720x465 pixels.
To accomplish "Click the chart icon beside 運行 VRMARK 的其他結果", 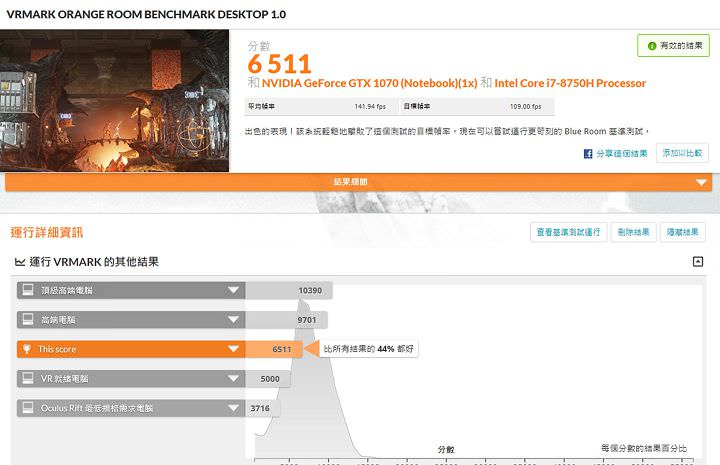I will coord(19,262).
